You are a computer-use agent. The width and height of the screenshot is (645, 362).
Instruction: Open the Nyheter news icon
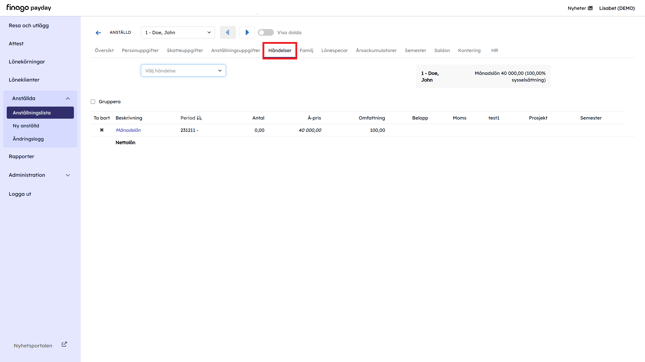click(590, 8)
